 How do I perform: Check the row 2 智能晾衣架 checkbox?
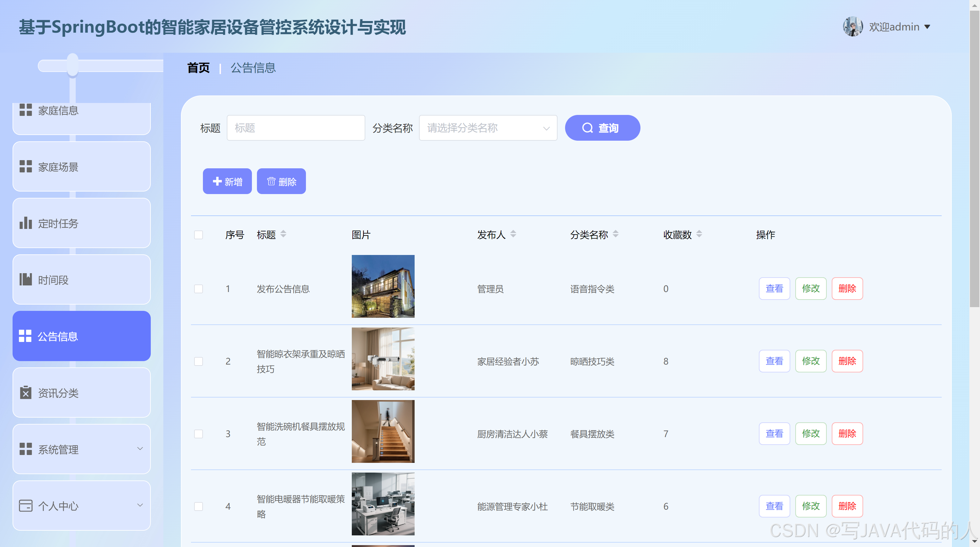click(x=199, y=361)
